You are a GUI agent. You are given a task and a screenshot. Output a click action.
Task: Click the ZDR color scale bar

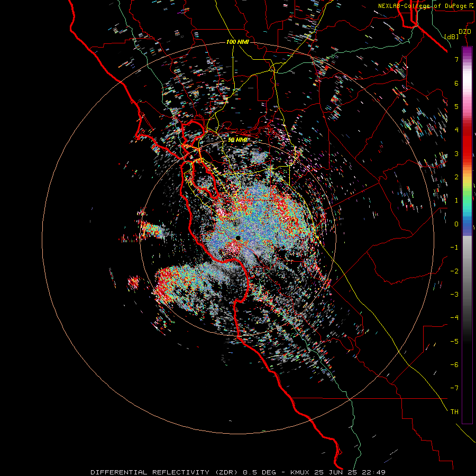tap(467, 235)
